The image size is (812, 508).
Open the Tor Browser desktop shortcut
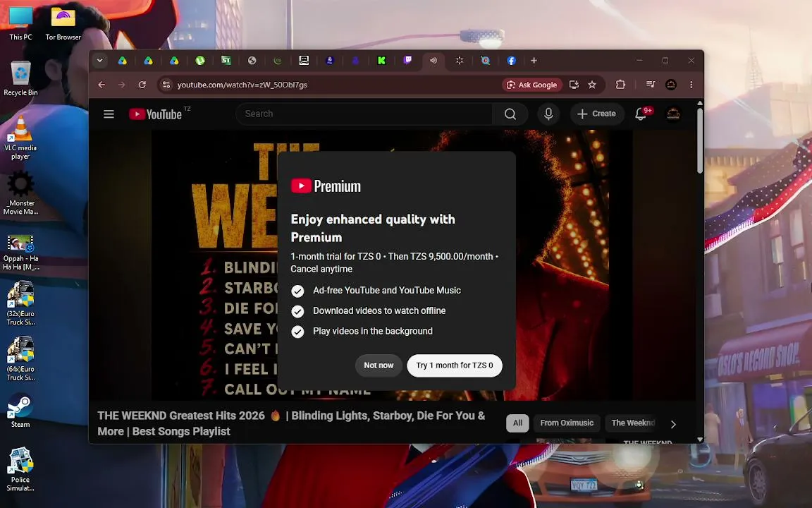pos(63,23)
